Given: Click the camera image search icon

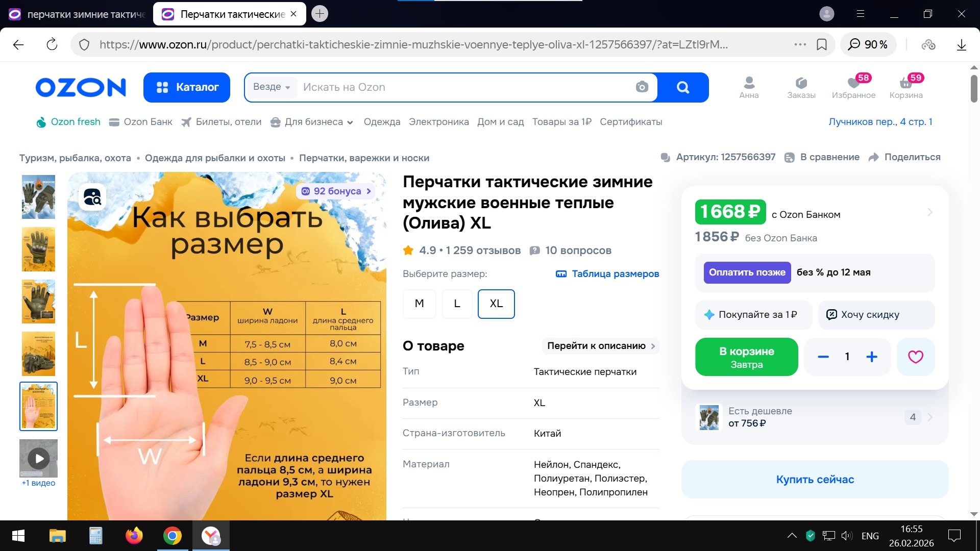Looking at the screenshot, I should tap(642, 87).
